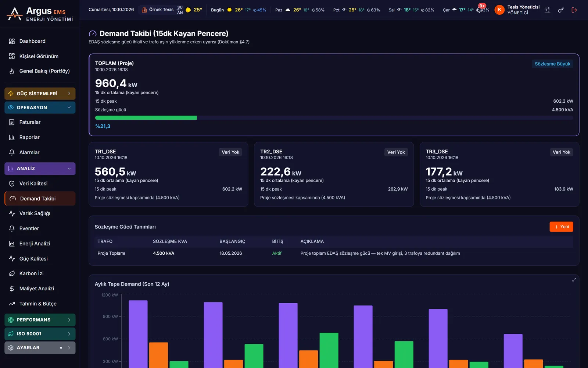Viewport: 588px width, 368px height.
Task: Click the key icon in header
Action: [561, 10]
